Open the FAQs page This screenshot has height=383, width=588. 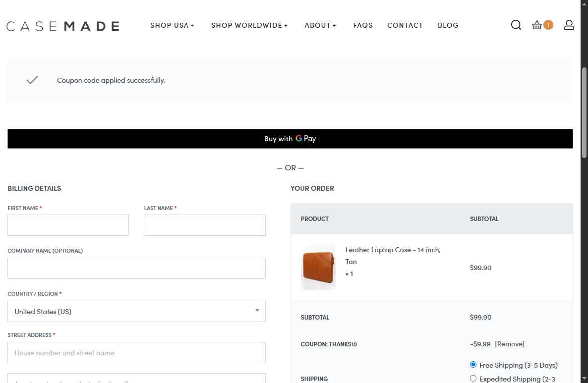pos(362,25)
